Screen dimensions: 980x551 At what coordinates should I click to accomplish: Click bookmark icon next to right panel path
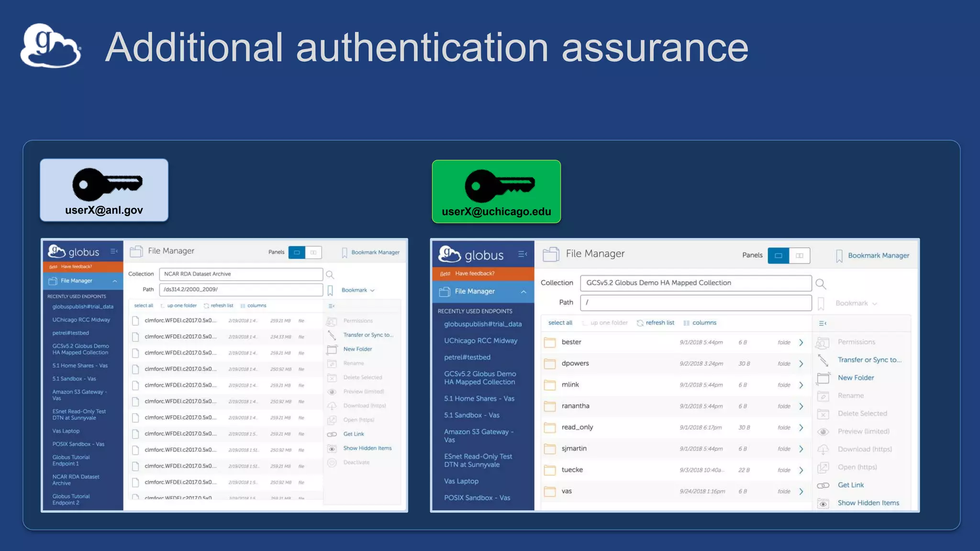coord(821,303)
